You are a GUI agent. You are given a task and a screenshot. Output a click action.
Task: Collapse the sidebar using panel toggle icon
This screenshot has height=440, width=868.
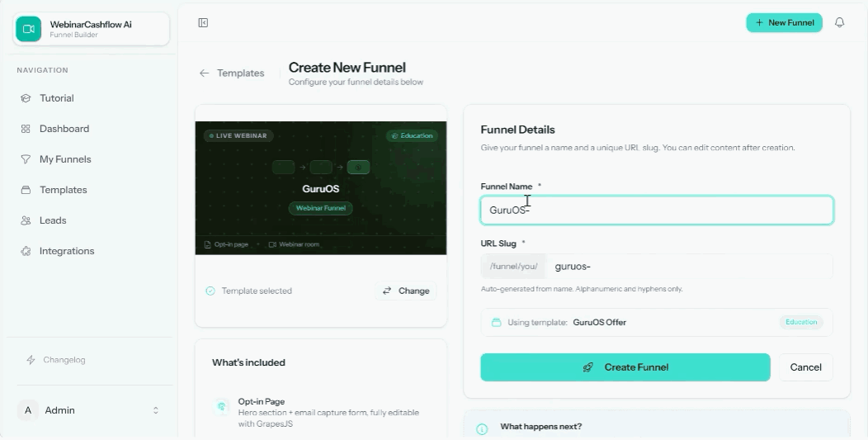tap(203, 23)
